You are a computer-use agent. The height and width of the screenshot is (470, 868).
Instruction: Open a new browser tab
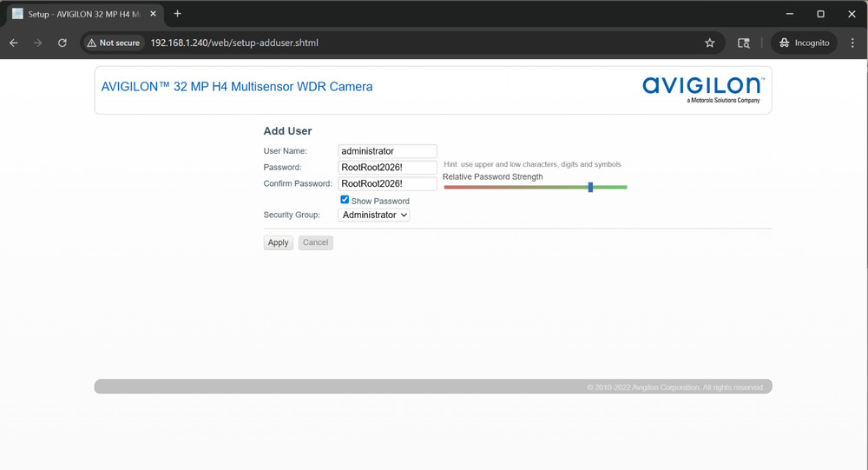[x=177, y=14]
